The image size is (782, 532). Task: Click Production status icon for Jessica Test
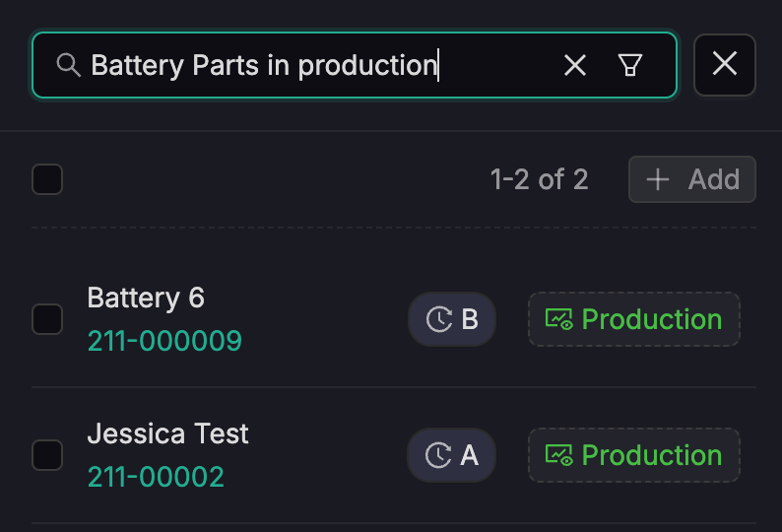pyautogui.click(x=559, y=455)
